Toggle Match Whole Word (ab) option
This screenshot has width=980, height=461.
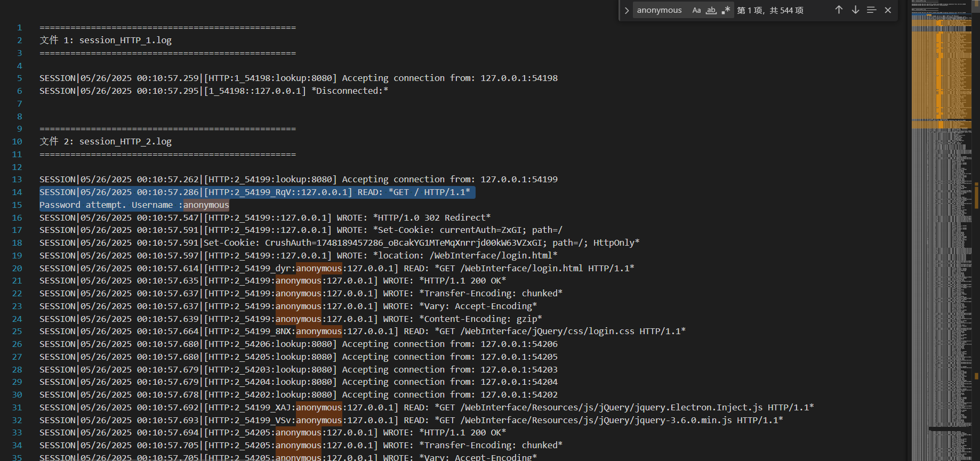click(x=711, y=10)
